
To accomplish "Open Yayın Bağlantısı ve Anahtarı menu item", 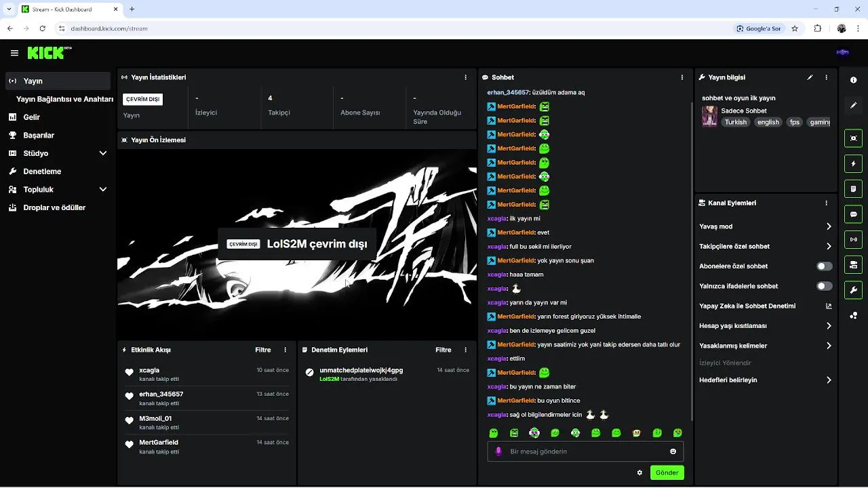I will click(x=64, y=99).
